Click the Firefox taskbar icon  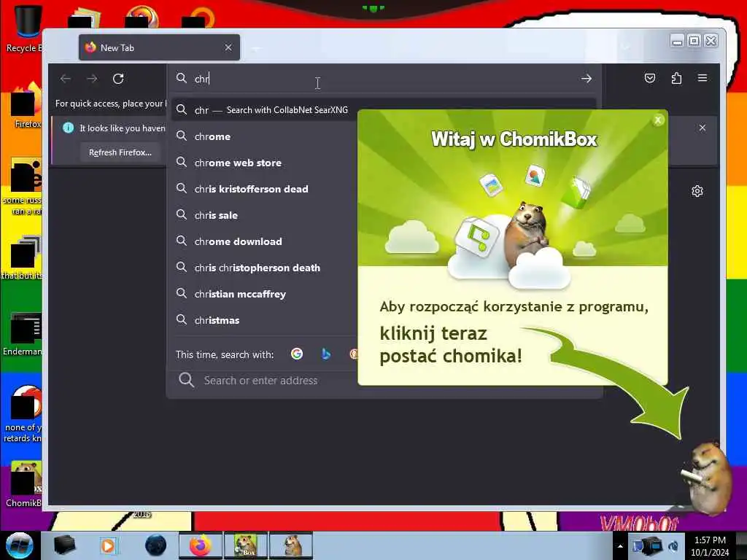(x=201, y=545)
